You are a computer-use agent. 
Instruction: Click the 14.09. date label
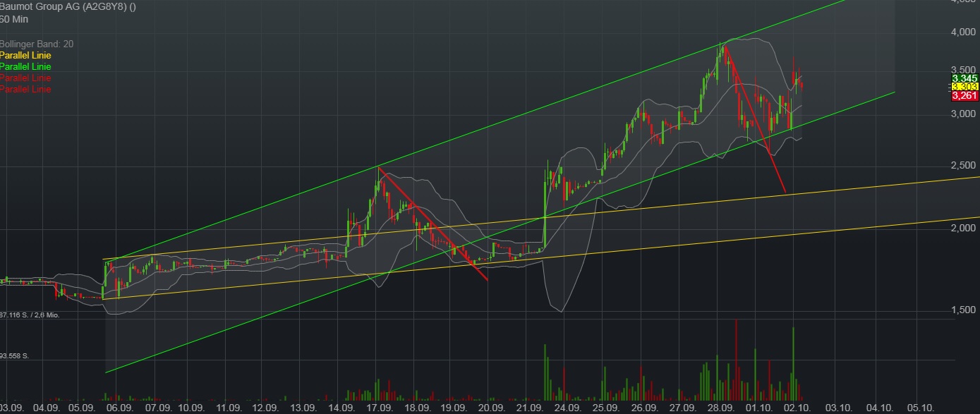(x=342, y=408)
